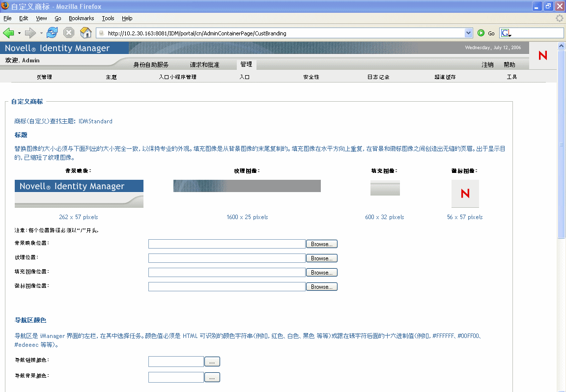This screenshot has height=392, width=566.
Task: Click the Forward navigation arrow
Action: (28, 32)
